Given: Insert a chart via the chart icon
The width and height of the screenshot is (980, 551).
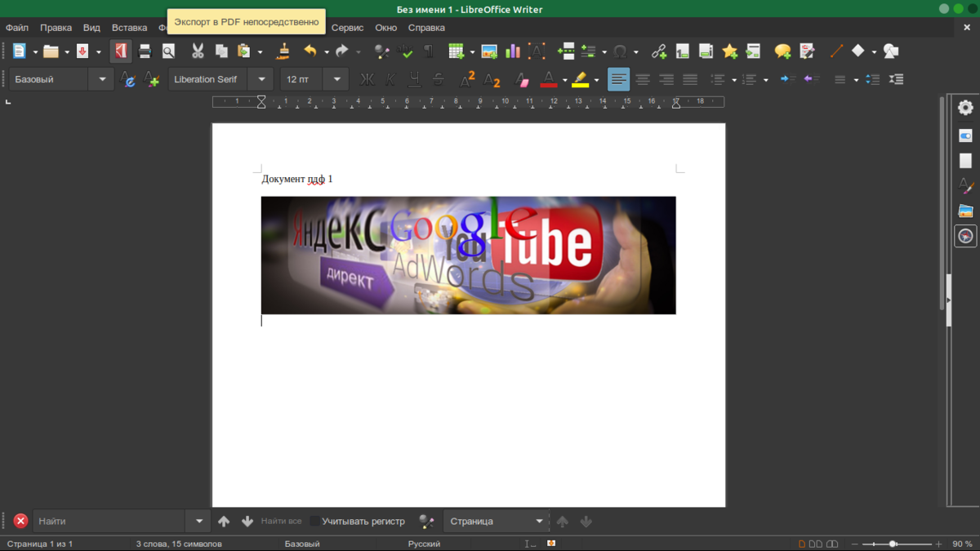Looking at the screenshot, I should click(x=513, y=51).
